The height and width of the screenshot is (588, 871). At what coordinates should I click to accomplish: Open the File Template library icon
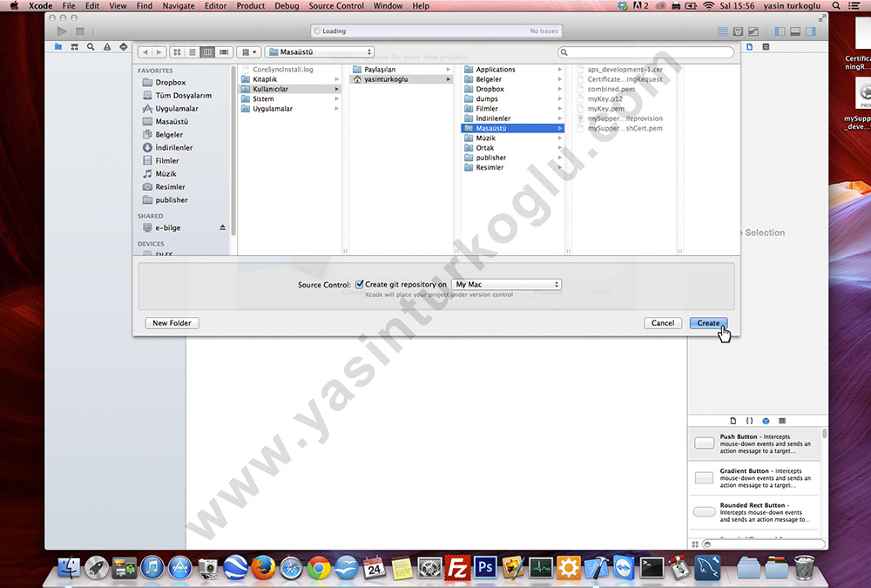coord(733,421)
